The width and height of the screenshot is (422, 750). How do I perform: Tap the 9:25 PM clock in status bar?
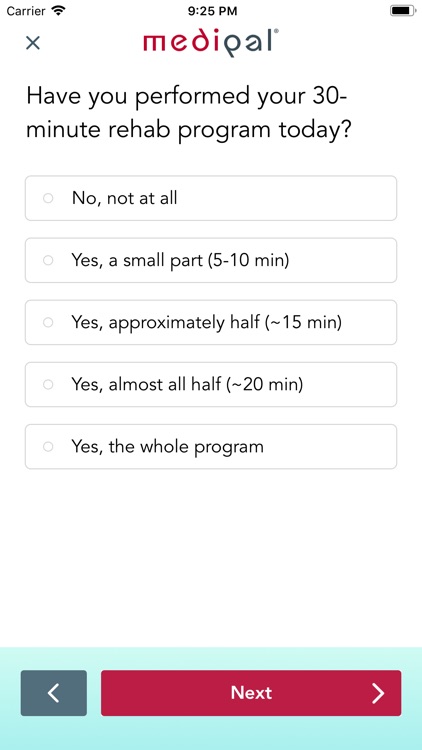pyautogui.click(x=211, y=11)
